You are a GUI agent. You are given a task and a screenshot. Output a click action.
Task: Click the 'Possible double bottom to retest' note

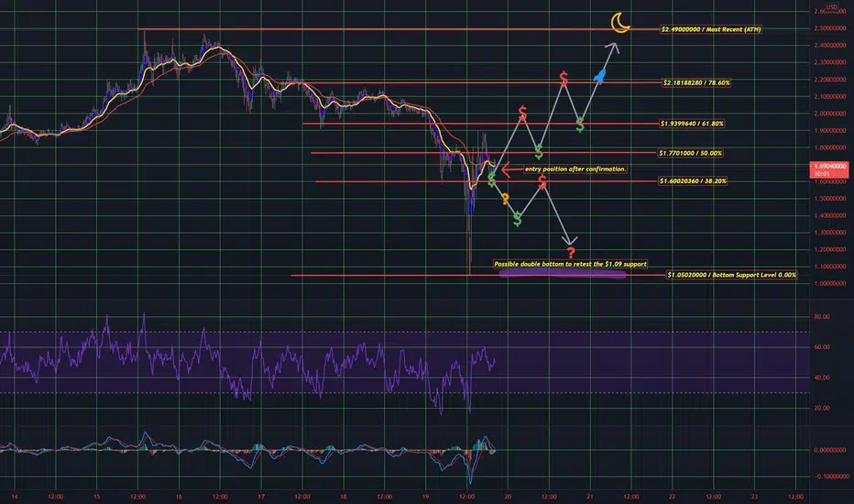click(570, 264)
